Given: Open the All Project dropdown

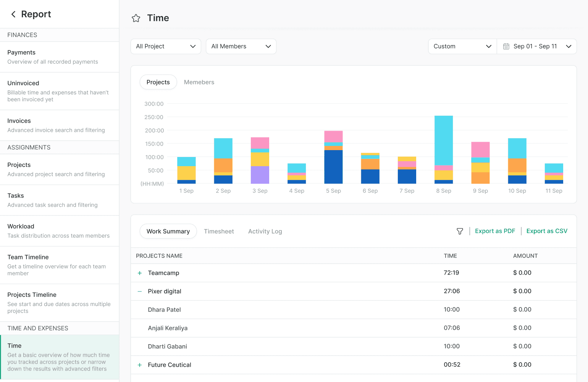Looking at the screenshot, I should pyautogui.click(x=166, y=46).
